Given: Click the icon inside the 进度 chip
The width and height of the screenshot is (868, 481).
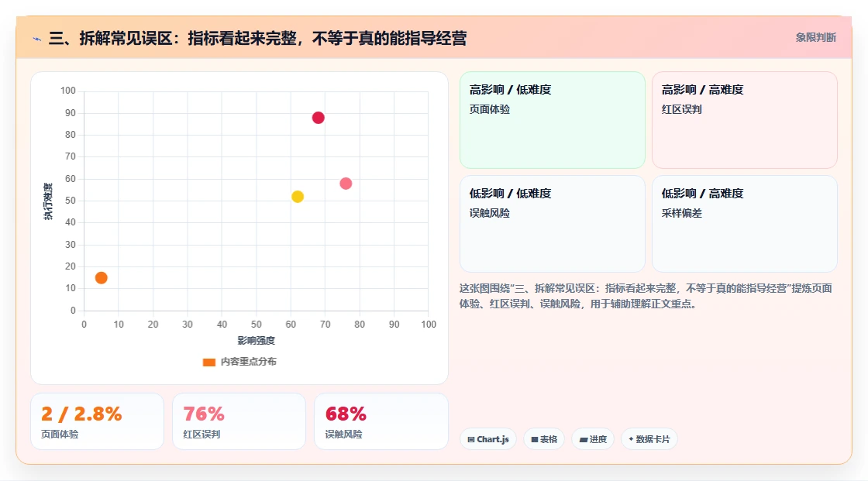Looking at the screenshot, I should [x=583, y=440].
